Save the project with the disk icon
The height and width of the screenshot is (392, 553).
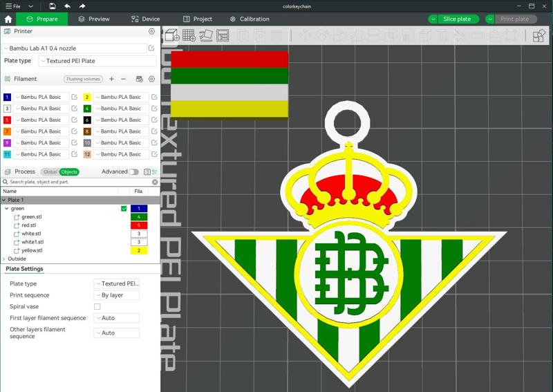click(53, 6)
